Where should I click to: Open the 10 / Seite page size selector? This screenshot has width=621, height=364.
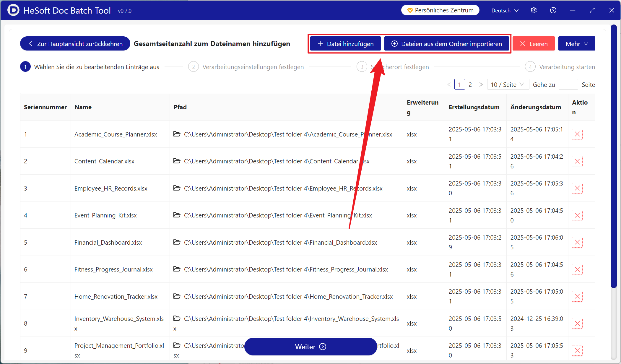pos(508,84)
